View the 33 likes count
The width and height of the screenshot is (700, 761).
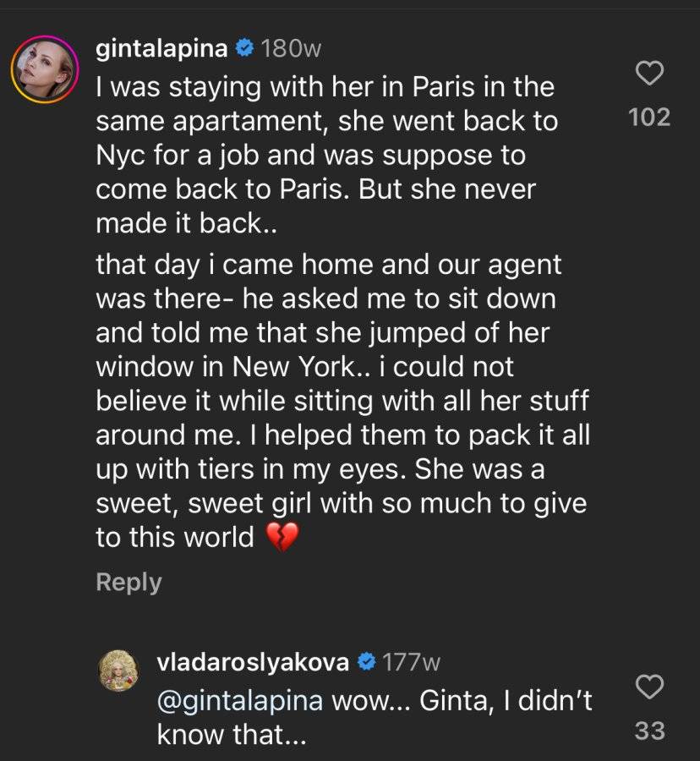pos(649,731)
